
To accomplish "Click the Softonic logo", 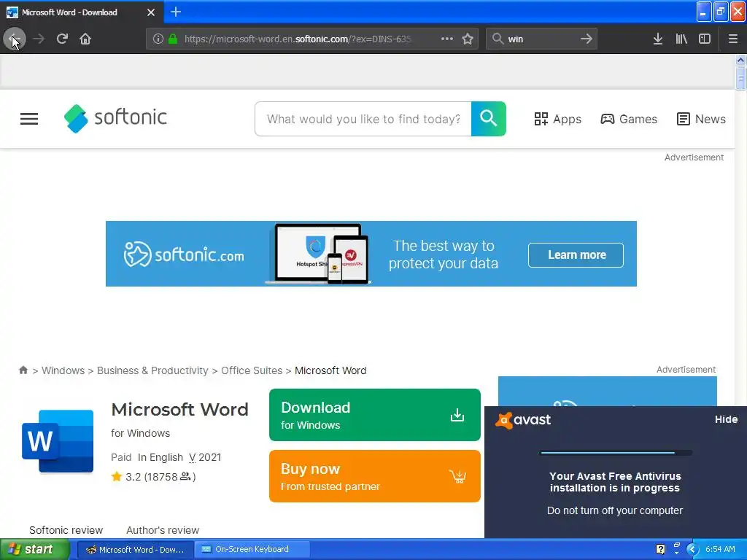I will click(x=115, y=118).
